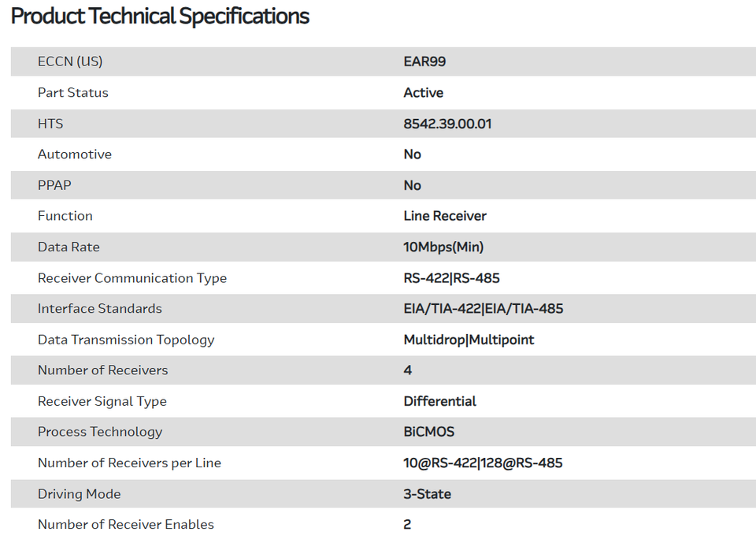The height and width of the screenshot is (539, 756).
Task: Click the Multidrop|Multipoint topology value
Action: (x=469, y=340)
